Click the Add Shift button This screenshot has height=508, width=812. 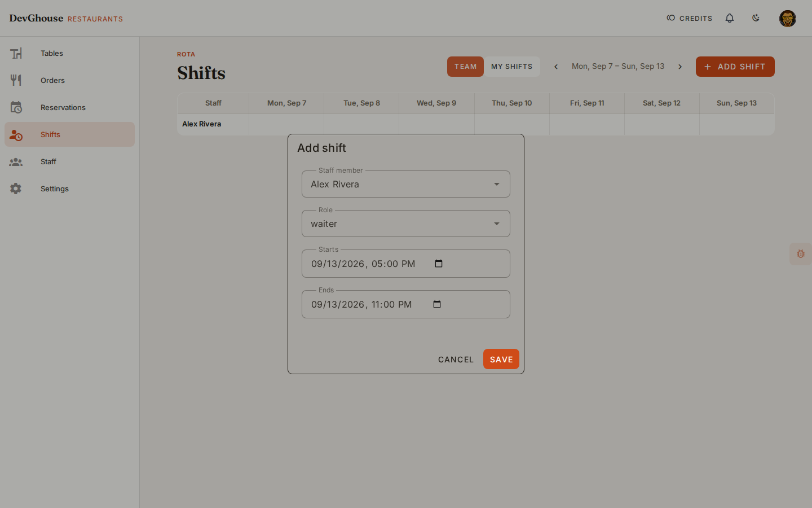click(735, 67)
